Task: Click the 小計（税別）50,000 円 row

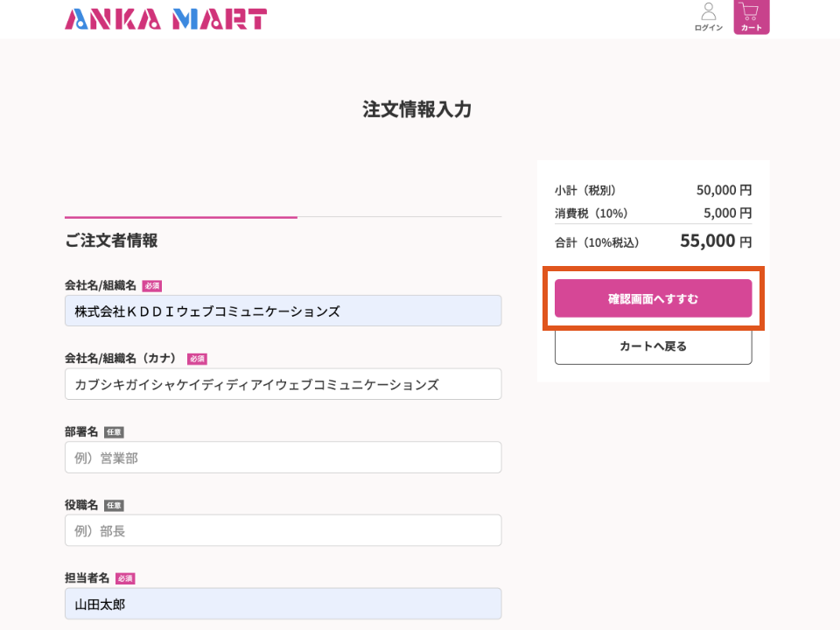Action: [653, 190]
